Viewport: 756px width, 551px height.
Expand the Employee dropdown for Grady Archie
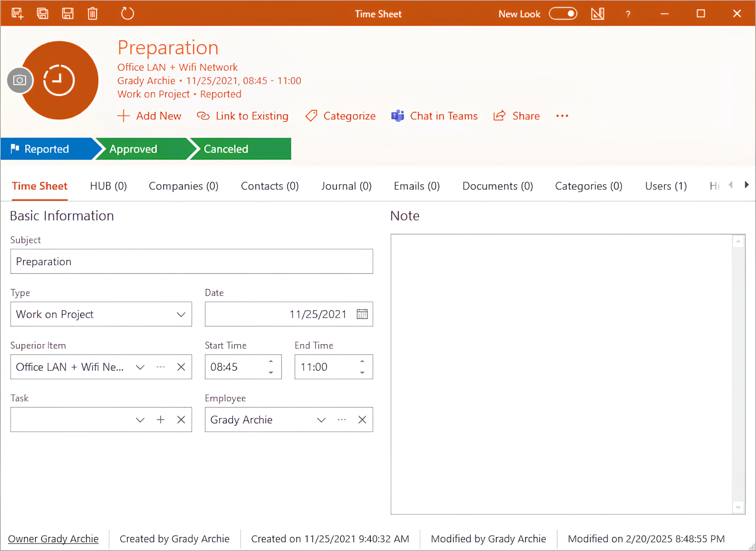coord(321,420)
